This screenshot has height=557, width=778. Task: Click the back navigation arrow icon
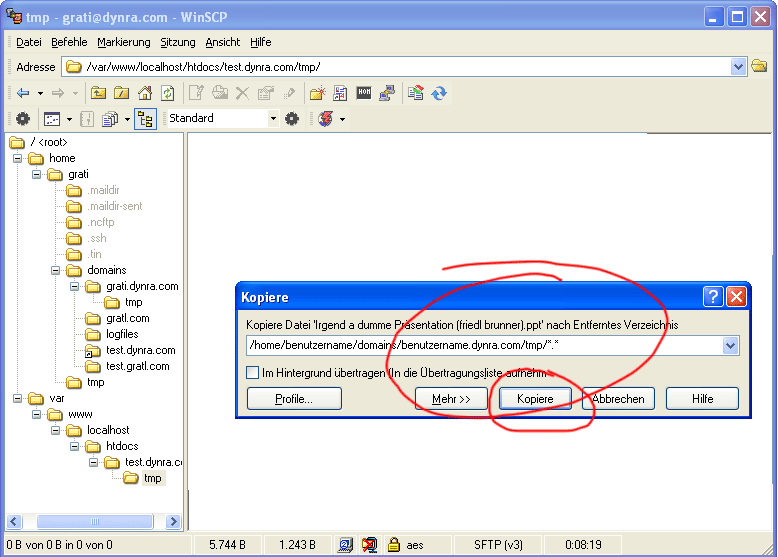click(x=22, y=93)
